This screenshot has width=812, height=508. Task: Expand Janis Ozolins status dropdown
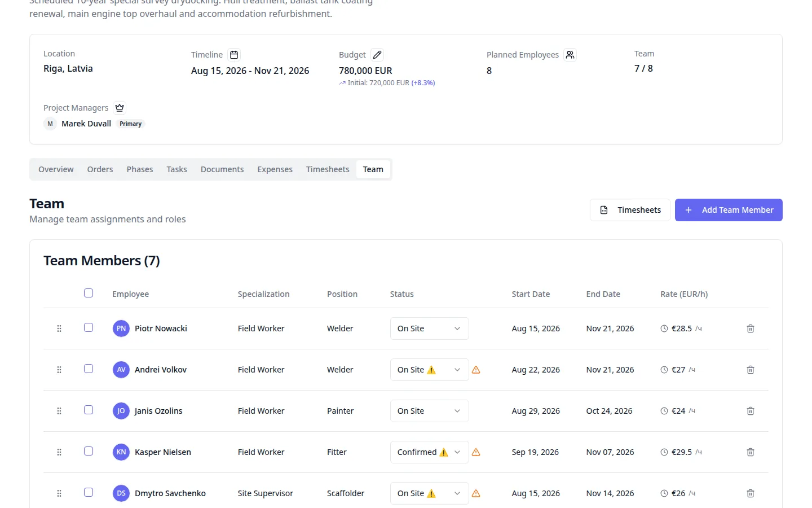(x=429, y=411)
